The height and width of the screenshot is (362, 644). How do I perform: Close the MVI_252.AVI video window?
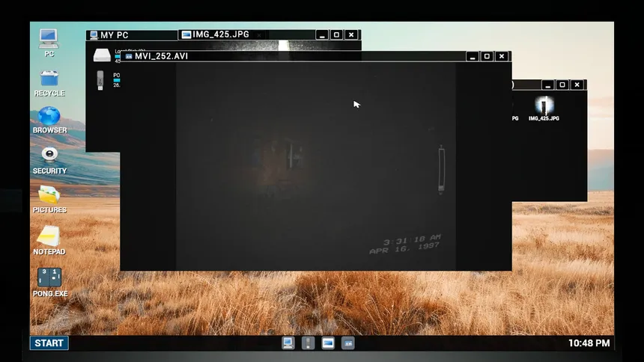click(x=502, y=56)
